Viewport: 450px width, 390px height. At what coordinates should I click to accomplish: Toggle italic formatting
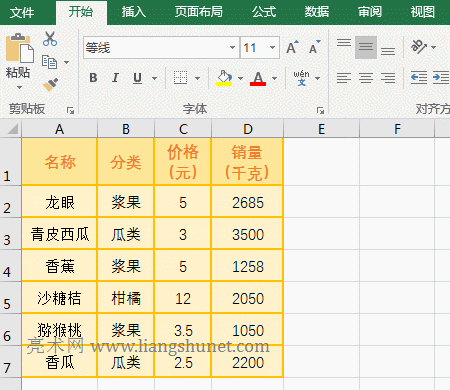coord(115,78)
